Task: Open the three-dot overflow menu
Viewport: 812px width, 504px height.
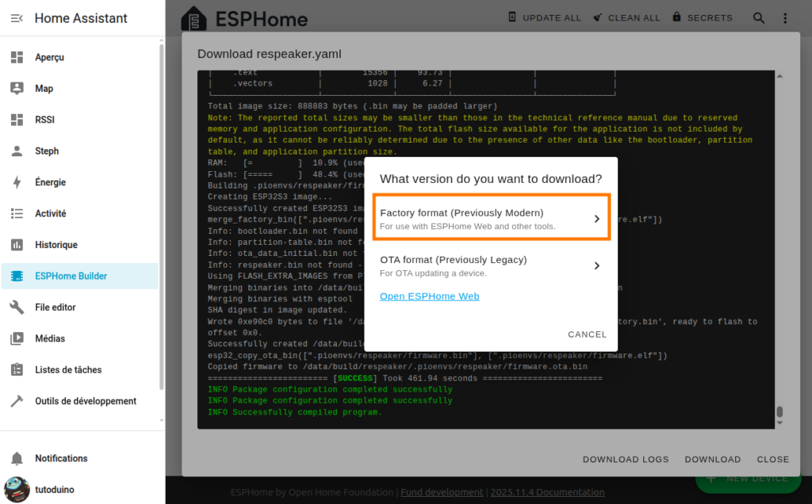Action: (x=785, y=18)
